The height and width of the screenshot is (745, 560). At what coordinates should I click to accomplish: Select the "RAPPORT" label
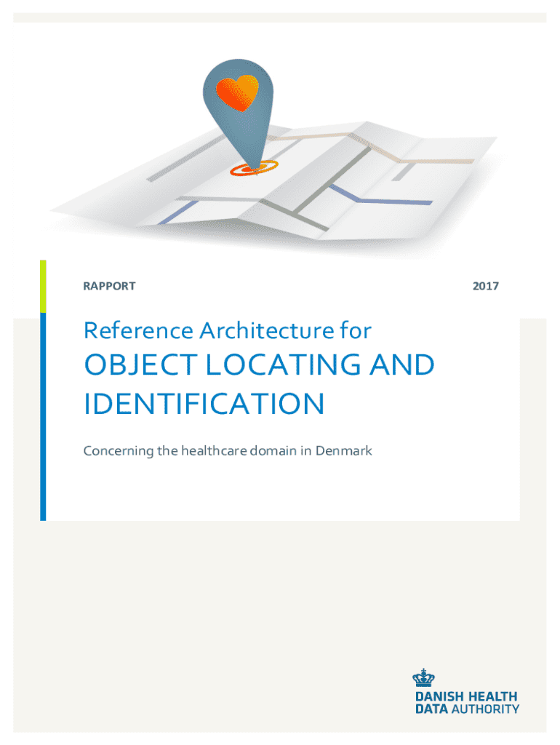click(x=109, y=286)
